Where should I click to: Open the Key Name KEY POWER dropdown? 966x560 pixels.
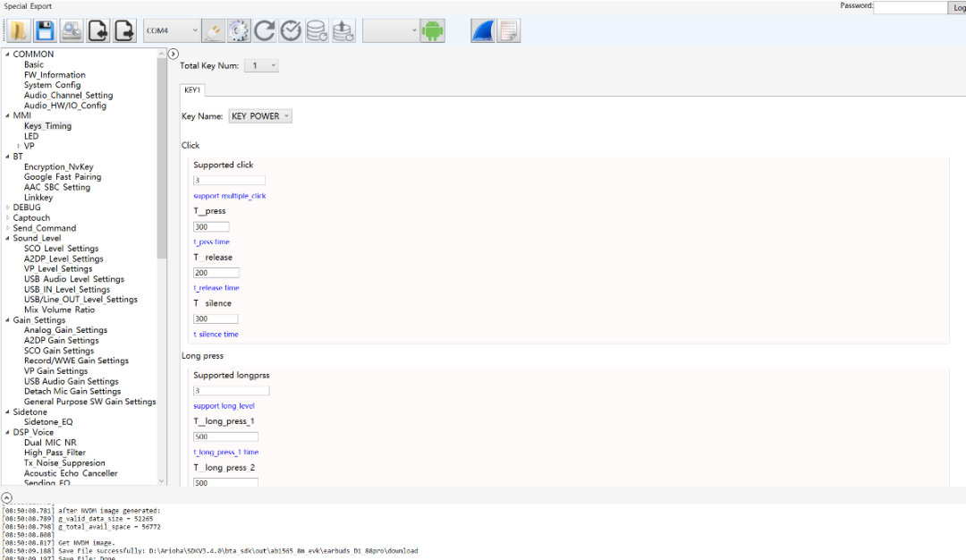click(260, 115)
